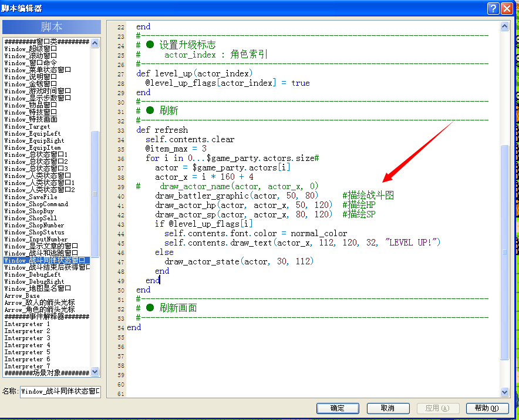The height and width of the screenshot is (420, 519).
Task: Select Window_物品窗口 script
Action: (31, 105)
